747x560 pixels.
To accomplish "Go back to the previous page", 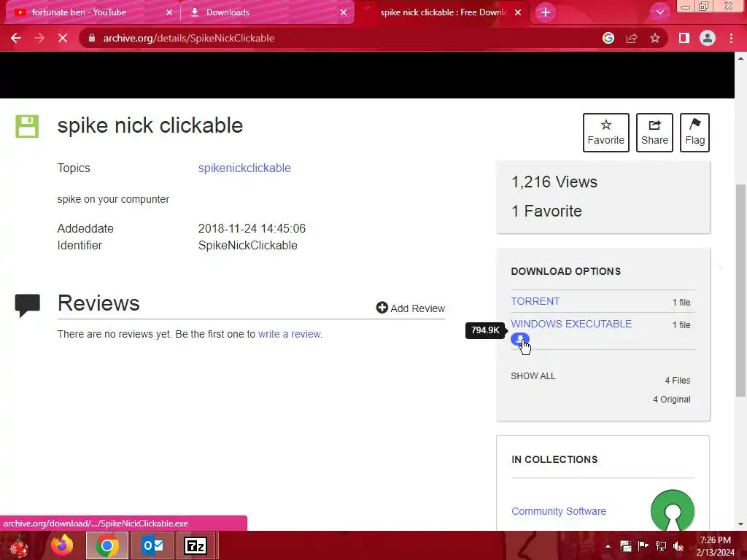I will [16, 38].
